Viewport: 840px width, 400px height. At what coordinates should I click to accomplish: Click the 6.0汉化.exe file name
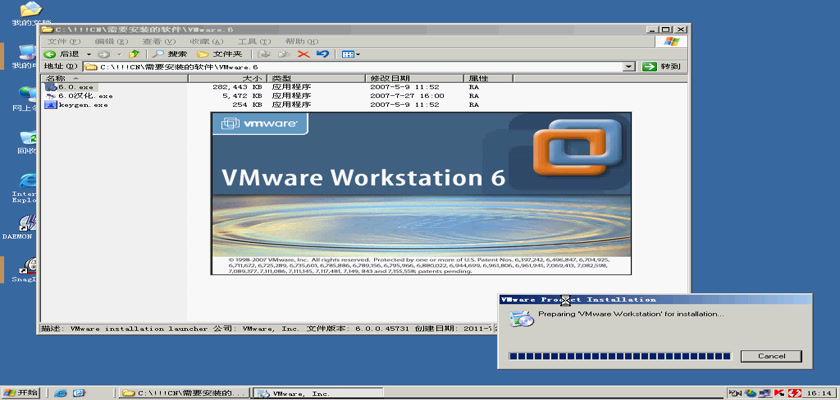(85, 96)
